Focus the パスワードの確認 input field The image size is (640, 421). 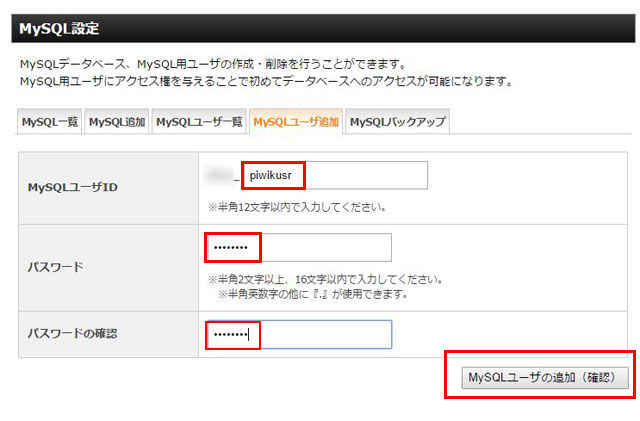click(298, 334)
